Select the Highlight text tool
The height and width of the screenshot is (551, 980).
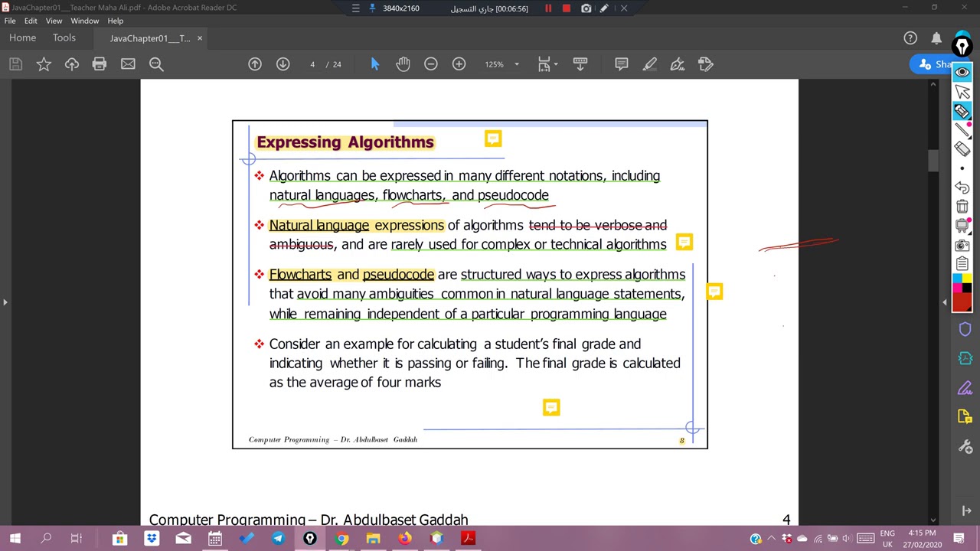pyautogui.click(x=649, y=64)
